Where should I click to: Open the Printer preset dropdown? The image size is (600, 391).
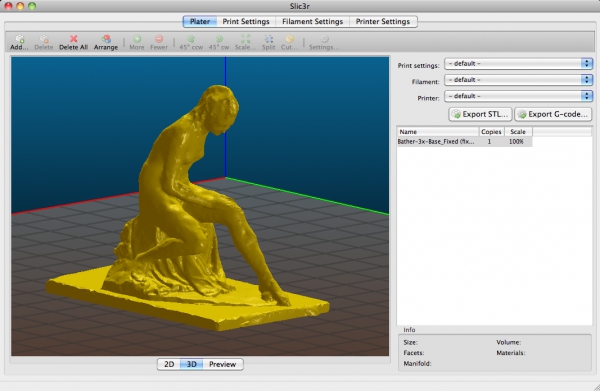pyautogui.click(x=518, y=96)
